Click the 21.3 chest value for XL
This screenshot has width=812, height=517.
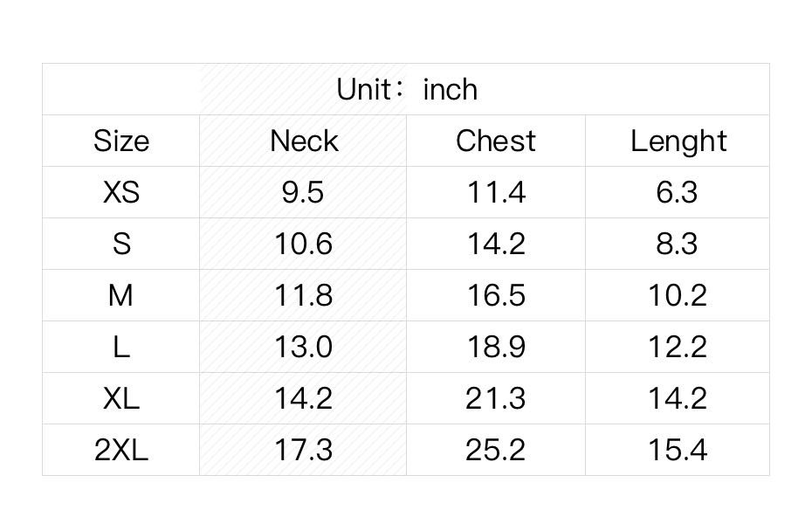pos(496,398)
